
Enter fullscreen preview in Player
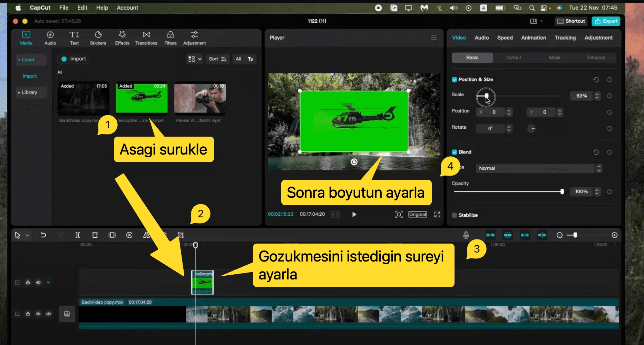437,215
